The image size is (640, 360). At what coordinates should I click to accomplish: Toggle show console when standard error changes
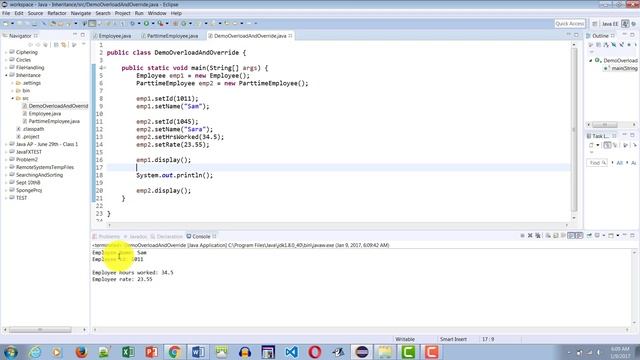579,236
